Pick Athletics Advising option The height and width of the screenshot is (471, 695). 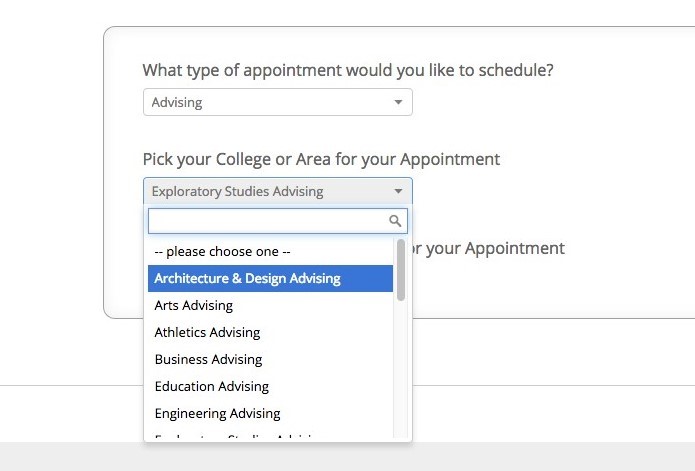(x=207, y=332)
